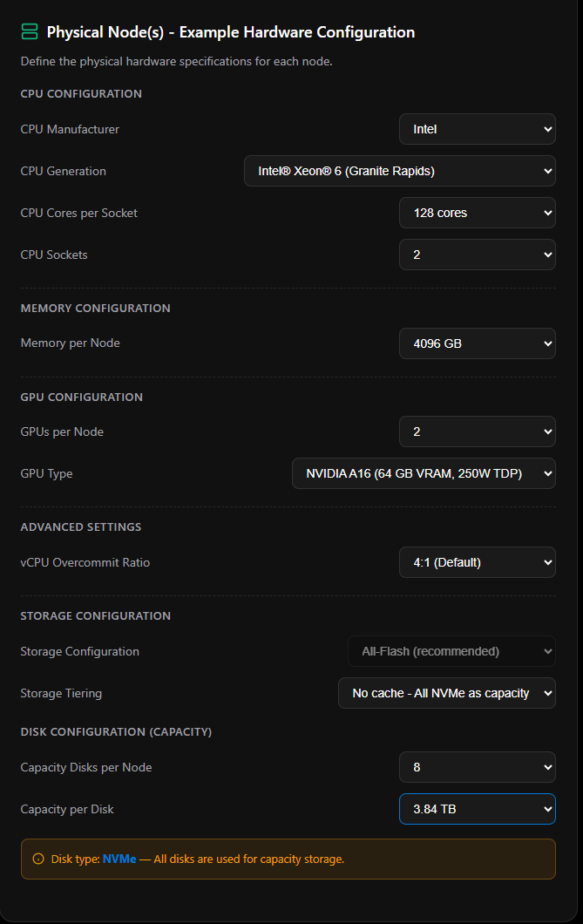The height and width of the screenshot is (924, 583).
Task: Expand the CPU Generation dropdown
Action: pyautogui.click(x=399, y=171)
